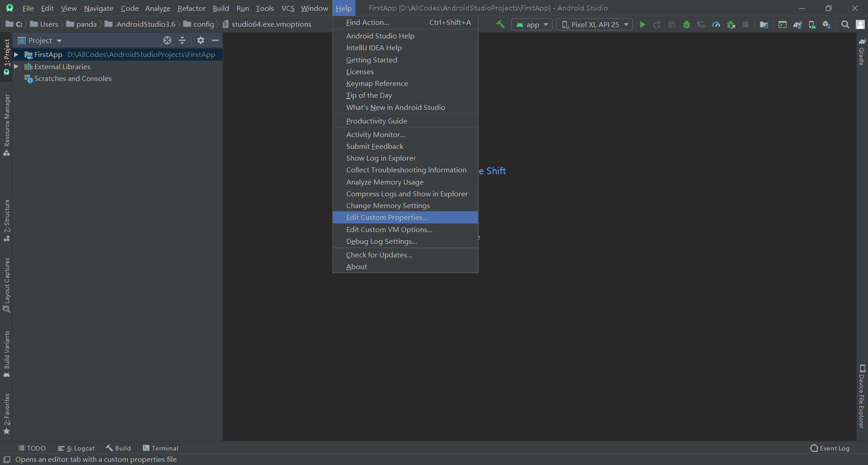Open the Terminal tool window

tap(160, 448)
